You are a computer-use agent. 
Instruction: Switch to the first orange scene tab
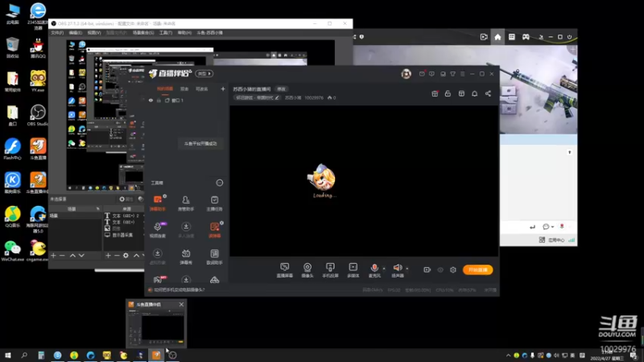point(165,88)
